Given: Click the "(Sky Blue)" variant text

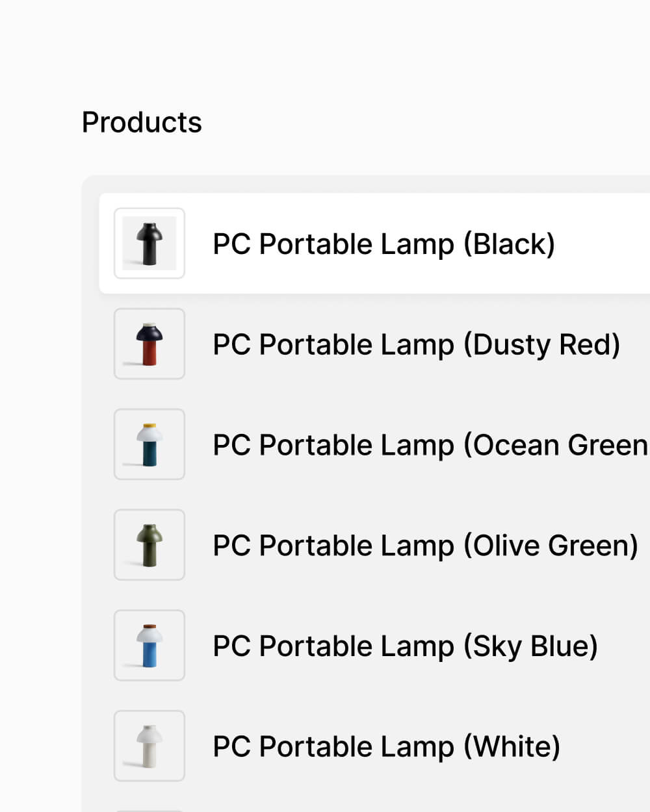Looking at the screenshot, I should click(x=530, y=646).
